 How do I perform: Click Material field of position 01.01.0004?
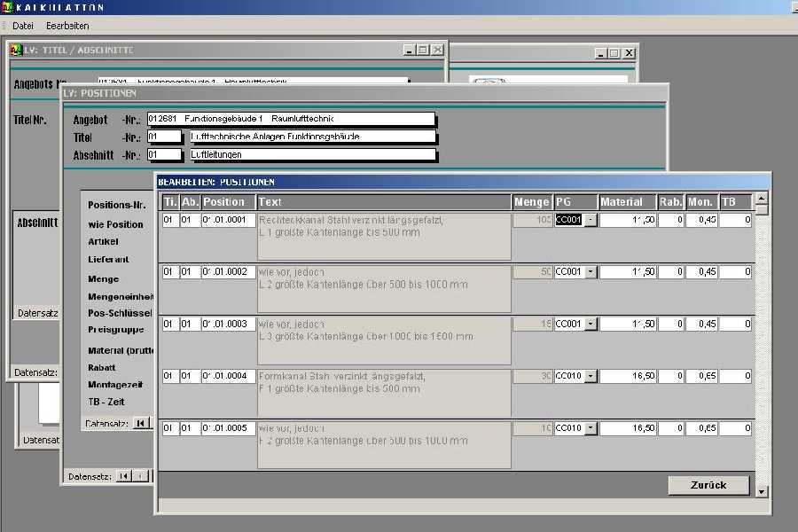628,377
